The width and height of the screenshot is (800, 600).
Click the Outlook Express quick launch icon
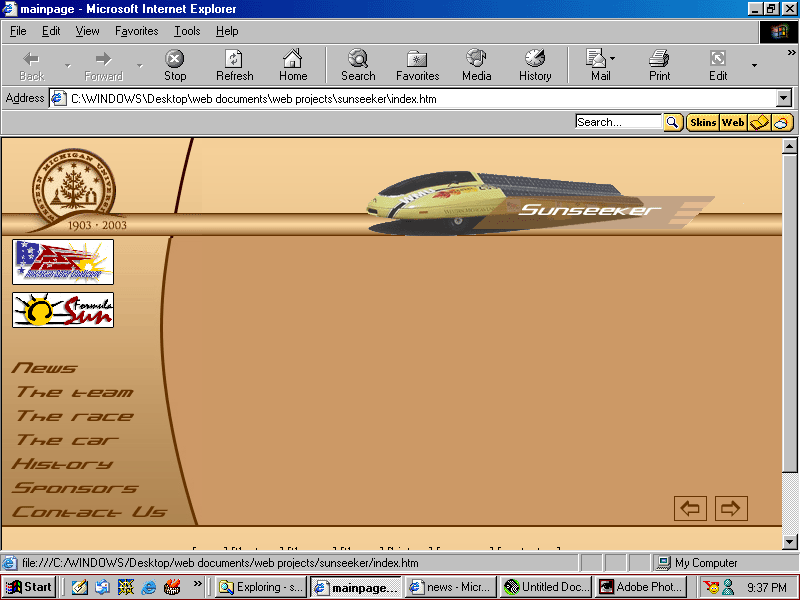102,587
